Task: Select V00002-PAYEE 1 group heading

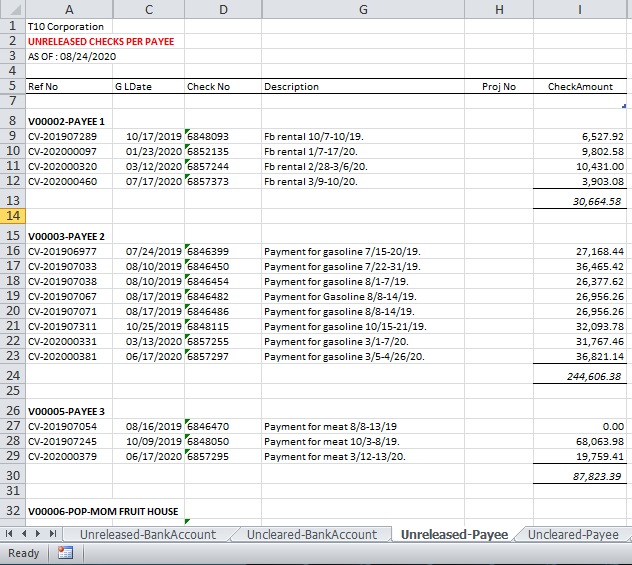Action: [x=66, y=121]
